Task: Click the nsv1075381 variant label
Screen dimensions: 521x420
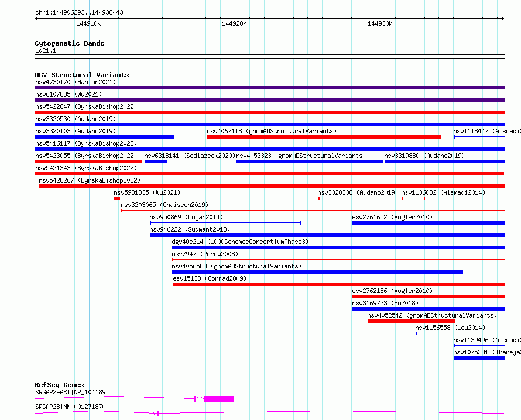Action: tap(487, 352)
